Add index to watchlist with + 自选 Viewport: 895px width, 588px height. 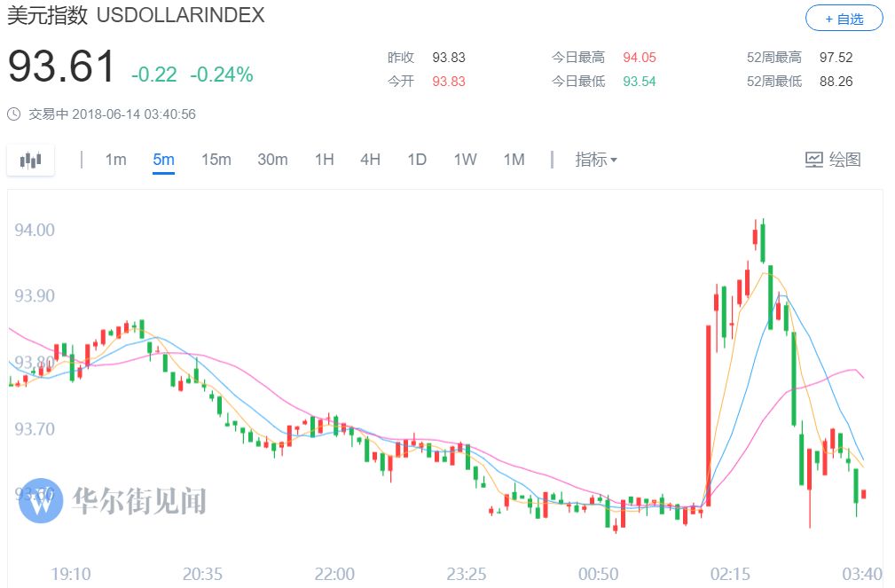click(844, 19)
